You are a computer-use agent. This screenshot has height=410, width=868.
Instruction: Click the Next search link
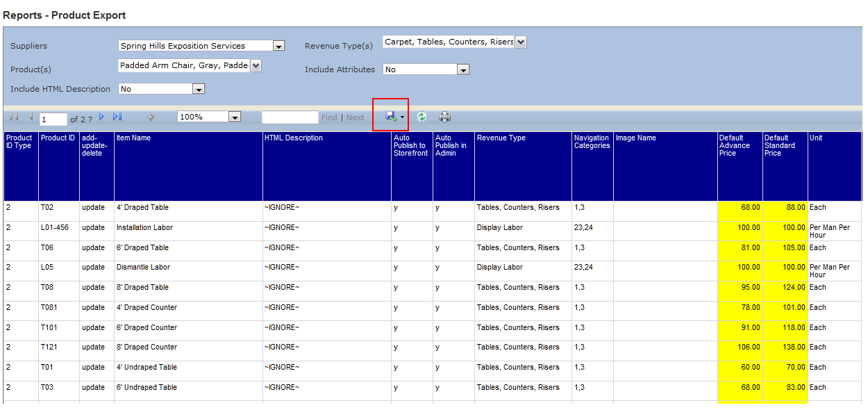(x=355, y=117)
